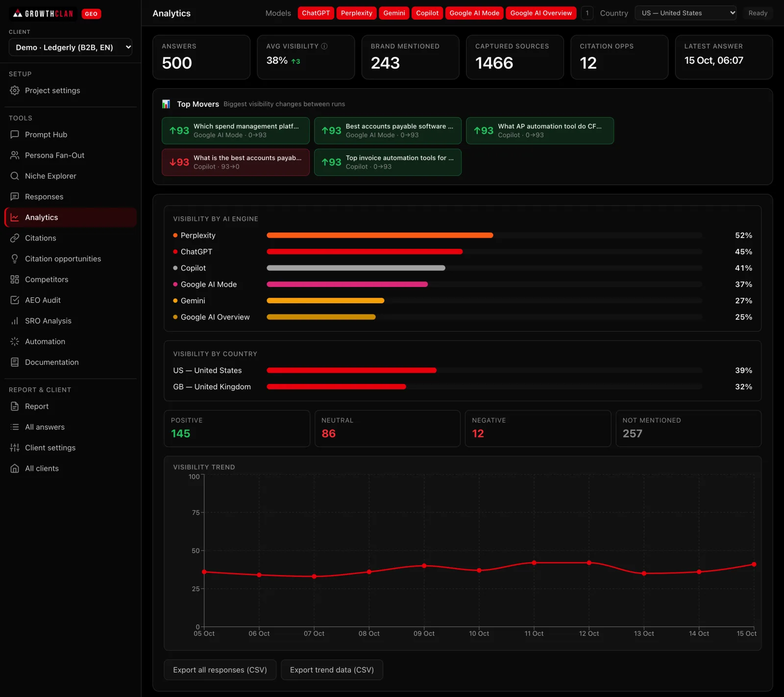Open the 'What is the best accounts payab...' card
The height and width of the screenshot is (697, 784).
pos(236,162)
